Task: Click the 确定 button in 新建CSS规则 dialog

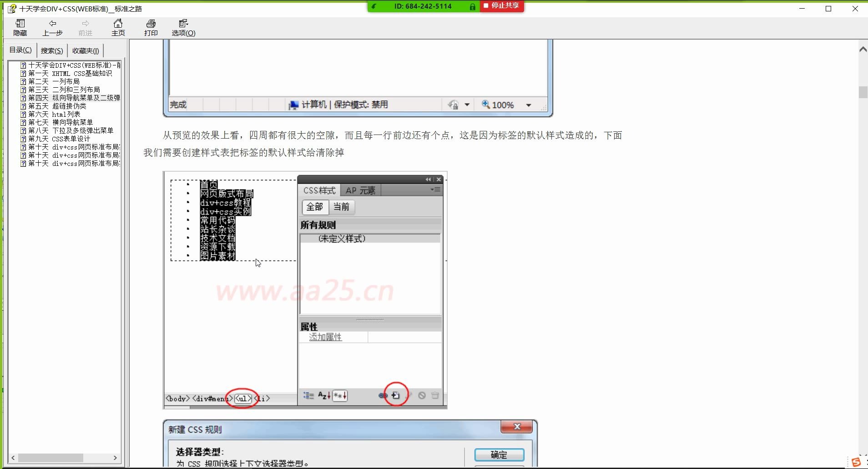Action: click(x=499, y=454)
